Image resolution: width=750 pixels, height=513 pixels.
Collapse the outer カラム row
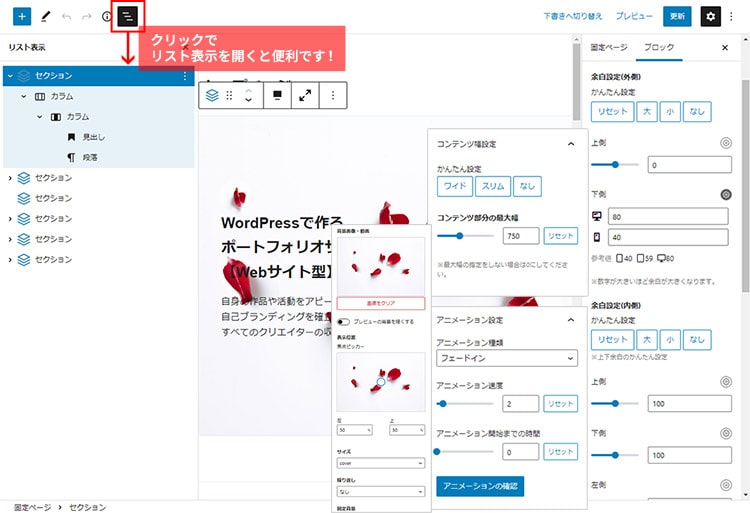(24, 97)
